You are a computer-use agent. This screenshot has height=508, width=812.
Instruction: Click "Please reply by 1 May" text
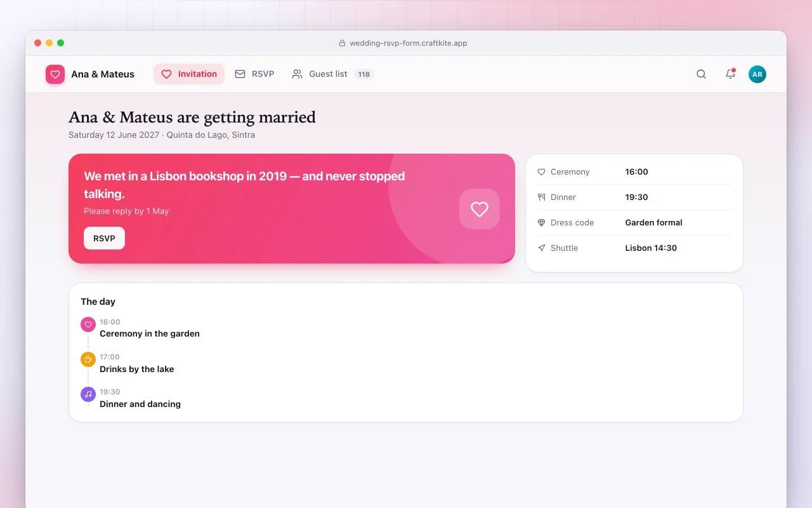126,211
